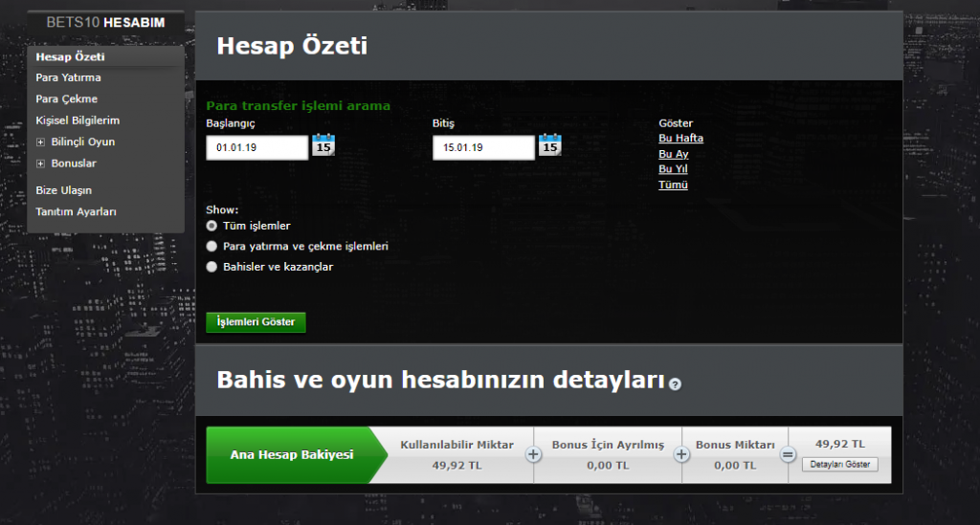Viewport: 980px width, 525px height.
Task: Select Bahisler ve kazançlar radio option
Action: click(x=212, y=267)
